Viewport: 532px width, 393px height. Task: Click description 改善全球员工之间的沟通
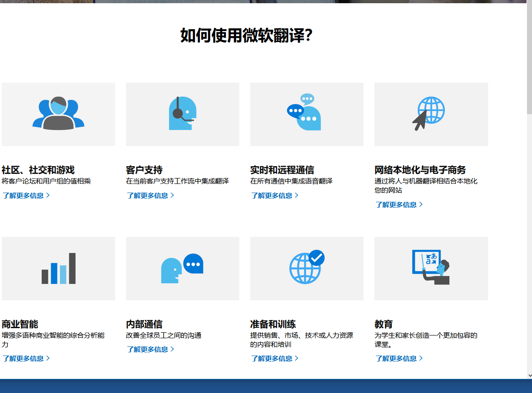click(163, 335)
